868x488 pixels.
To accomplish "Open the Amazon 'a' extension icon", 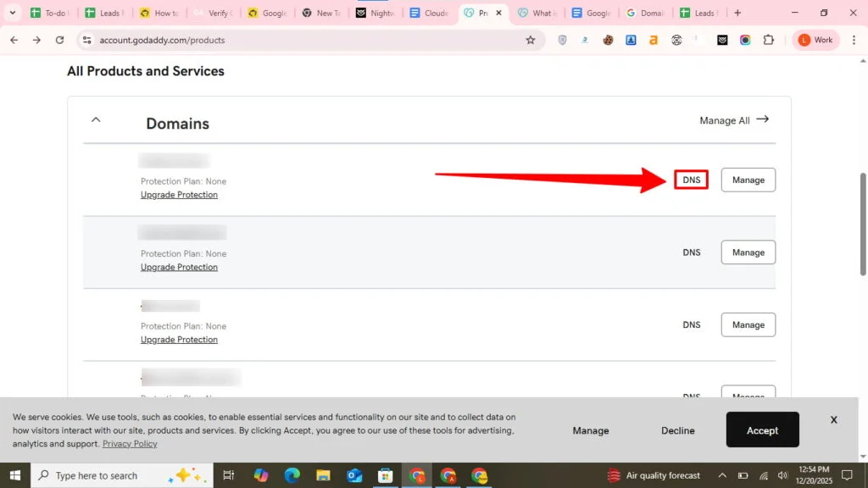I will pyautogui.click(x=654, y=40).
